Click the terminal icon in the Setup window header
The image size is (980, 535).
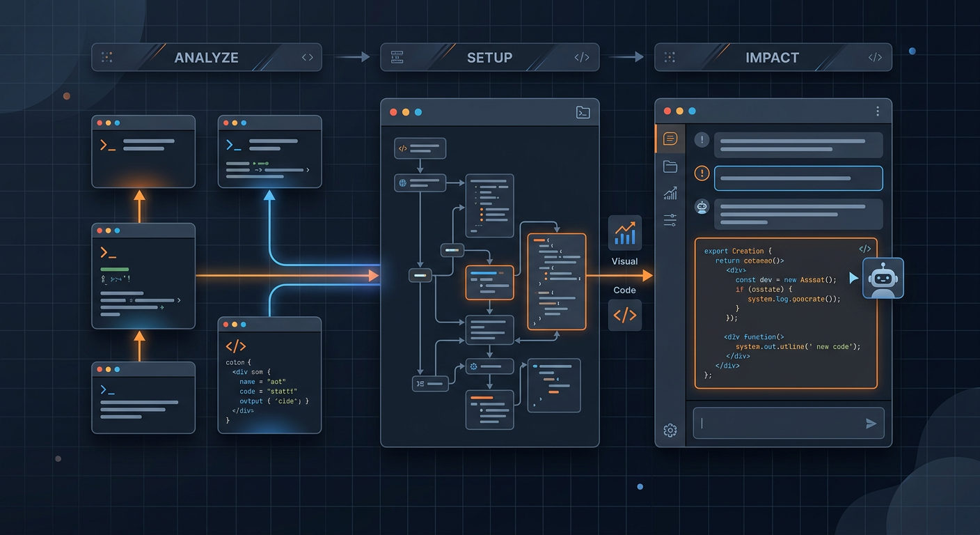(x=583, y=111)
